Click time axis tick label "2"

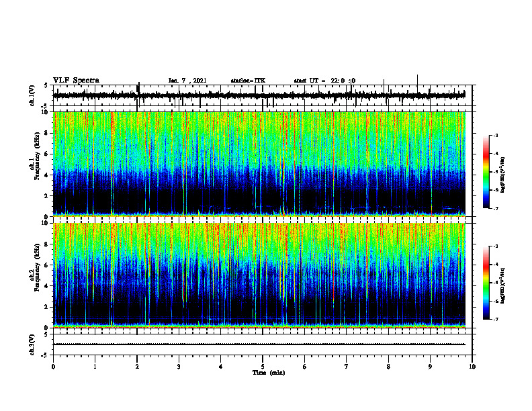pos(137,367)
